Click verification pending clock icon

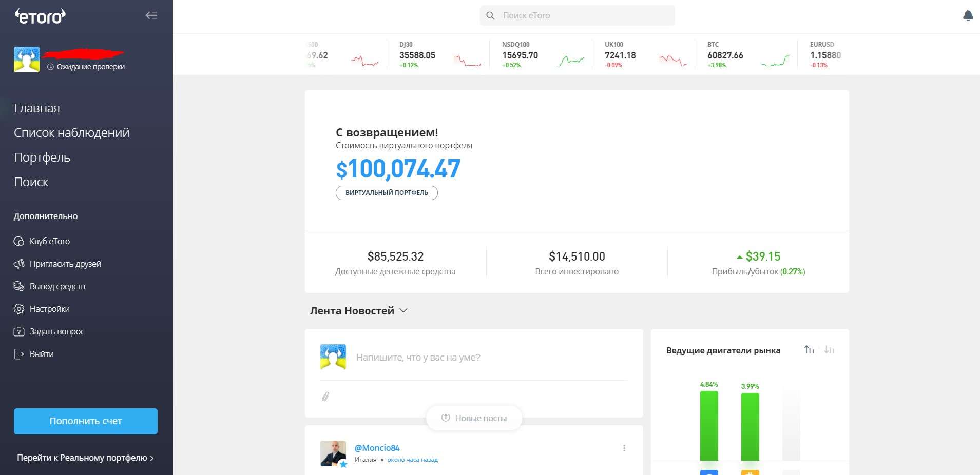click(50, 67)
